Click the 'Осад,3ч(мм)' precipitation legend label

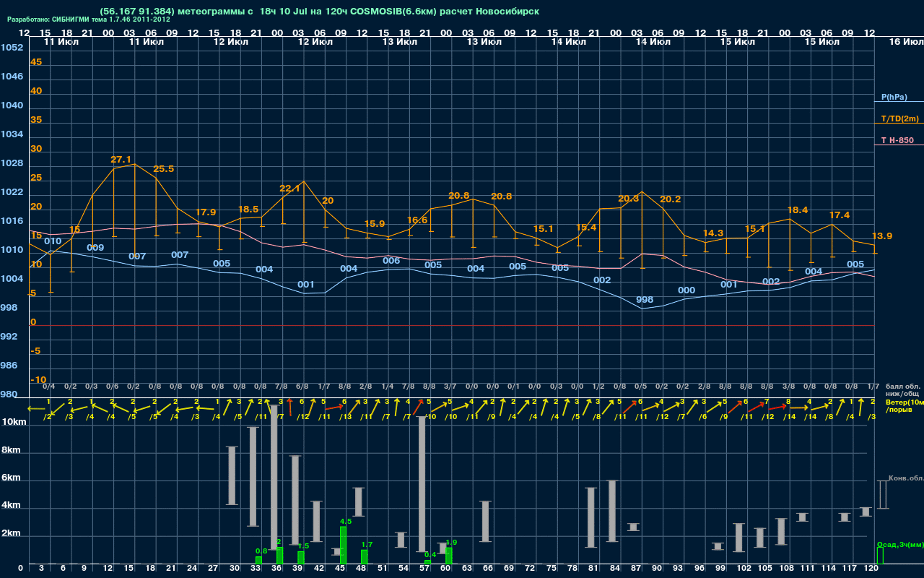(900, 544)
